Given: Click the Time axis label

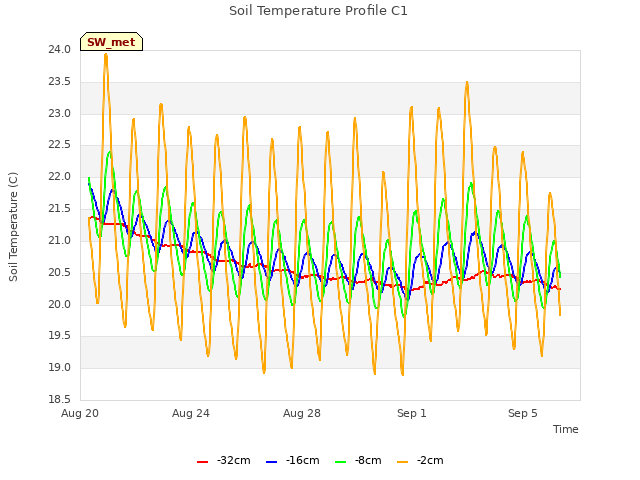Looking at the screenshot, I should [565, 429].
